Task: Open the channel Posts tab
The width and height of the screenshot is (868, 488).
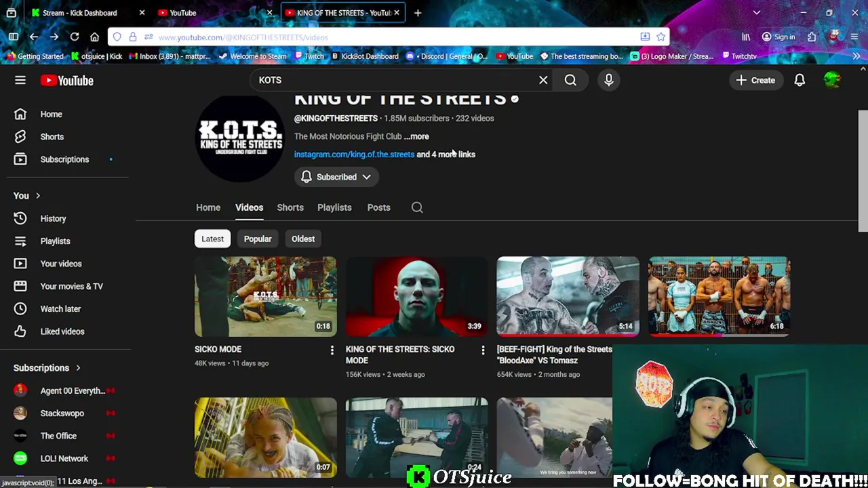Action: click(x=378, y=207)
